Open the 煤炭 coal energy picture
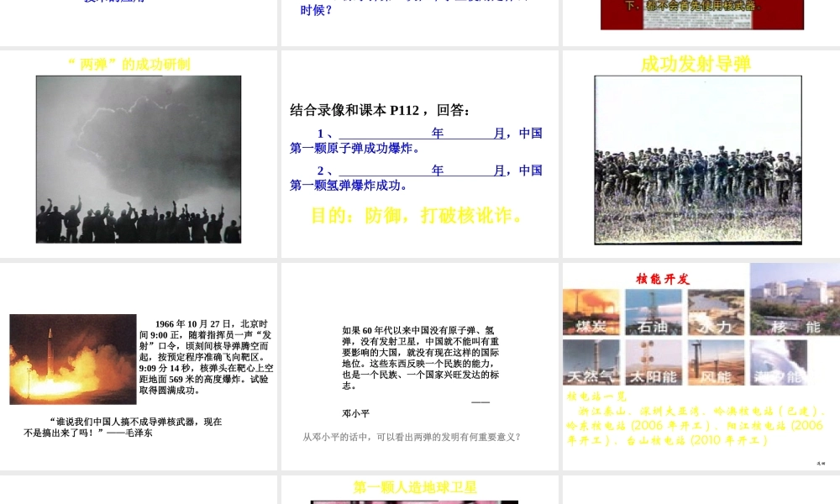This screenshot has height=504, width=840. (591, 312)
